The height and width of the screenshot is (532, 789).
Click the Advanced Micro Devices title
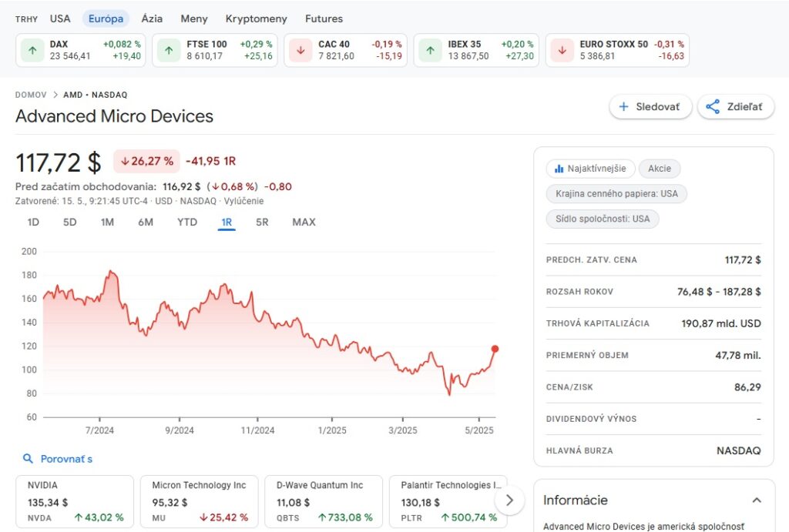pyautogui.click(x=114, y=116)
